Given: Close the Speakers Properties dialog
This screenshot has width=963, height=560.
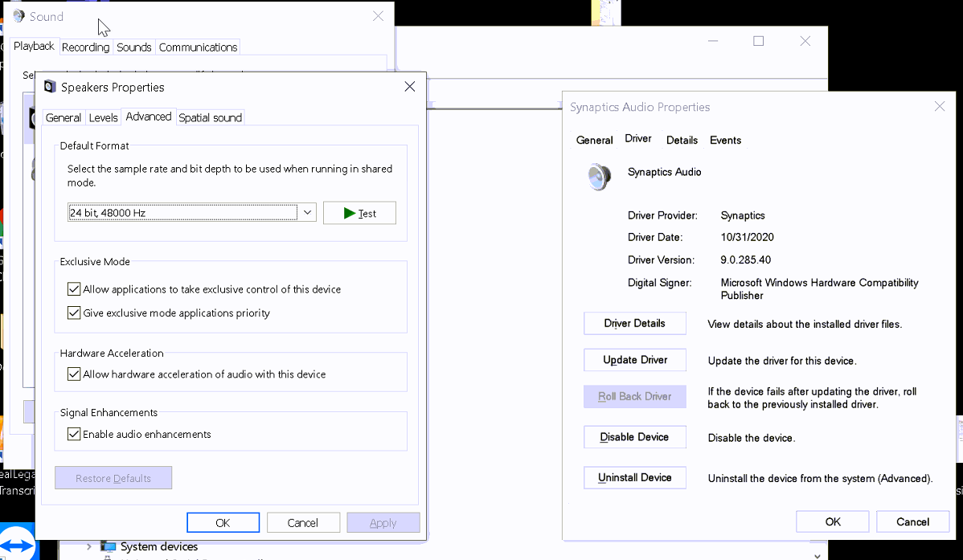Looking at the screenshot, I should click(x=410, y=87).
